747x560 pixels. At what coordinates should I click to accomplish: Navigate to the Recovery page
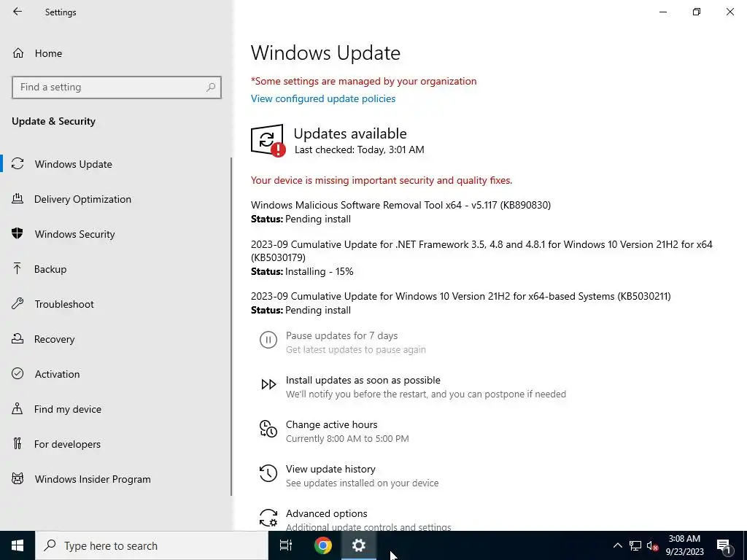[116, 339]
